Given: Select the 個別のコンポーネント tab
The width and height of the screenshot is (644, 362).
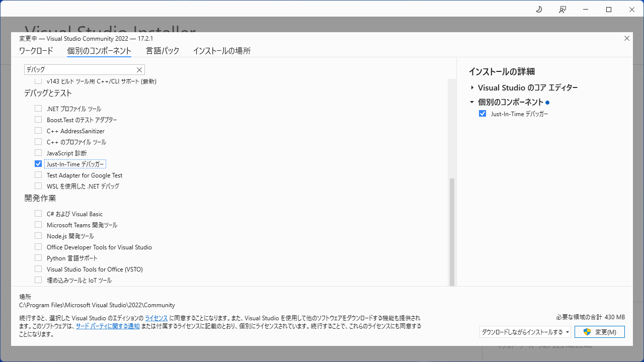Looking at the screenshot, I should click(x=99, y=51).
